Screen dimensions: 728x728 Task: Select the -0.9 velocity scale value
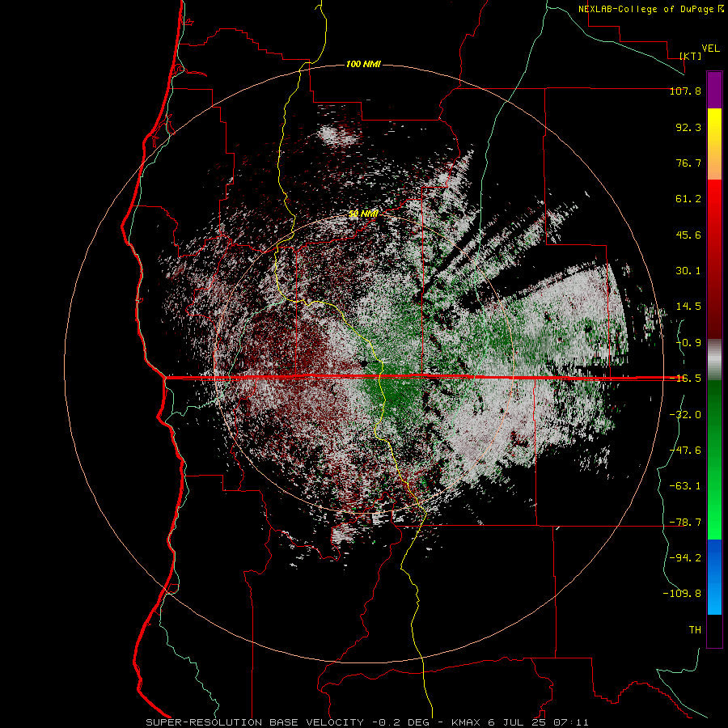point(688,343)
